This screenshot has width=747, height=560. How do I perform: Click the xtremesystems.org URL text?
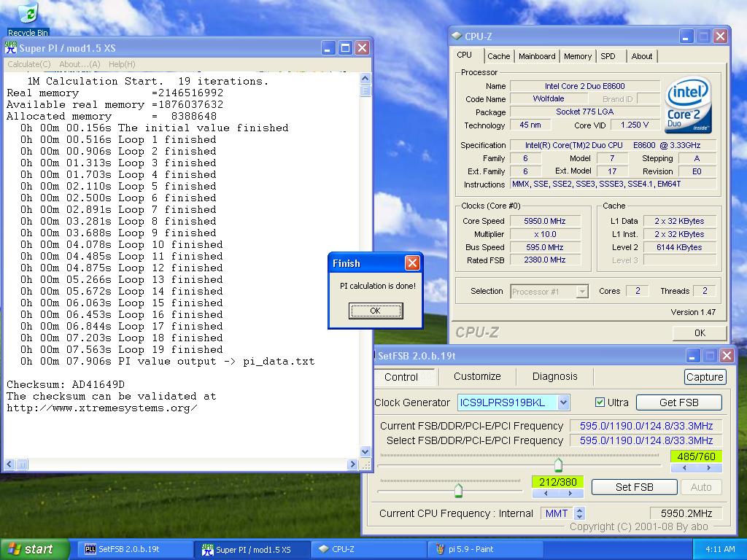point(101,408)
